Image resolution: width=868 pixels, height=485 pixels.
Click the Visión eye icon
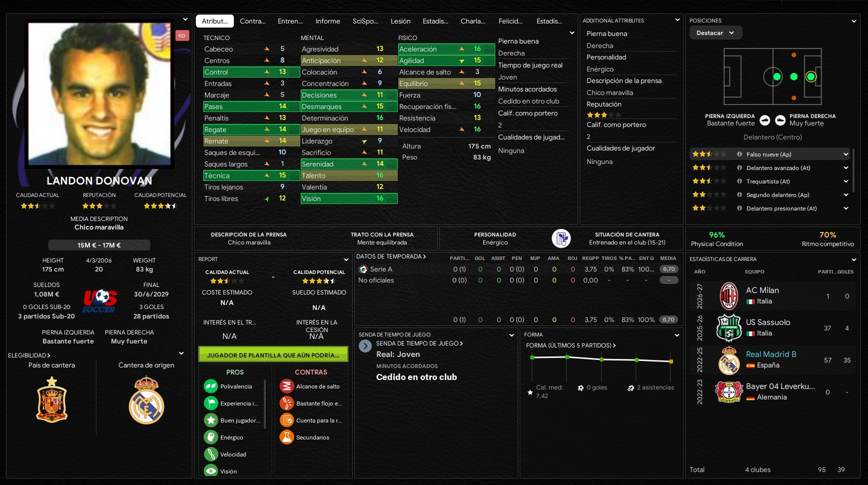coord(211,471)
